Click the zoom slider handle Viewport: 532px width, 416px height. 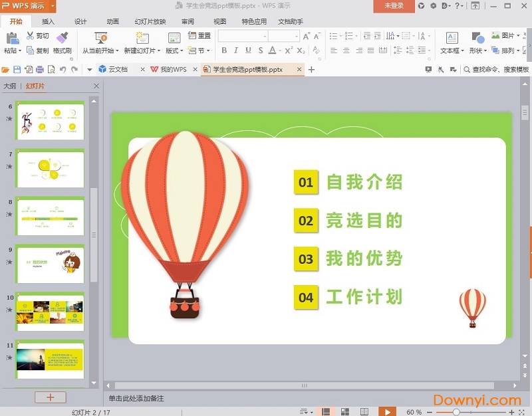pos(456,412)
